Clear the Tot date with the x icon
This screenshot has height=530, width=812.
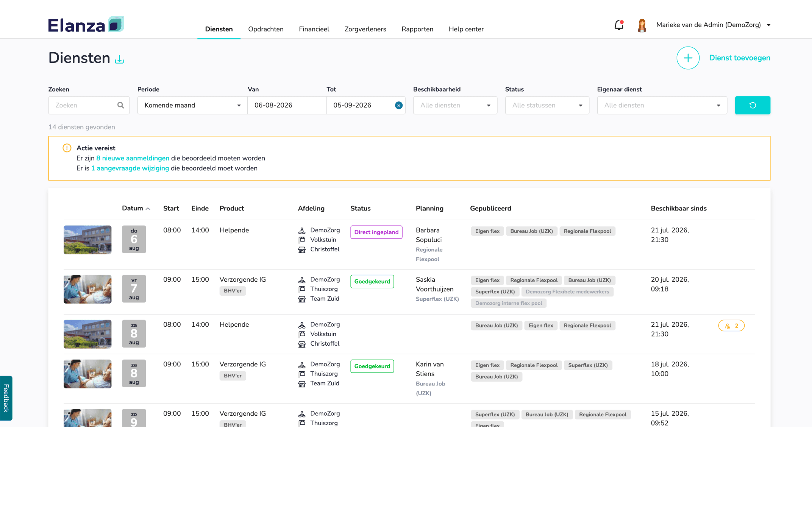tap(399, 105)
